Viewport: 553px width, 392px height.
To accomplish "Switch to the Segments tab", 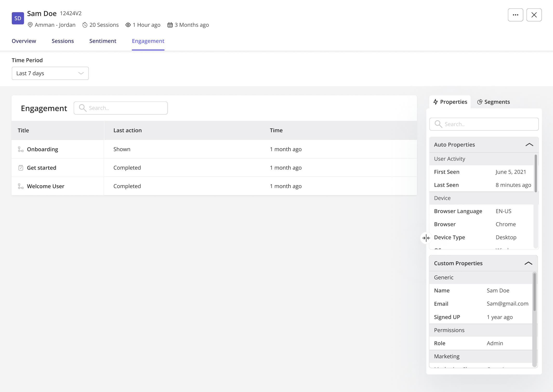I will coord(493,102).
